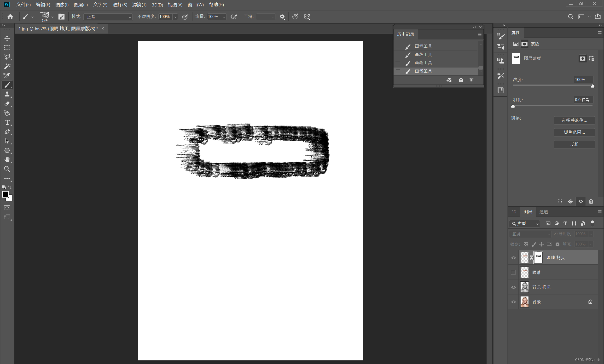Image resolution: width=604 pixels, height=364 pixels.
Task: Hide the 眼睛 拷贝 layer visibility
Action: (x=513, y=258)
